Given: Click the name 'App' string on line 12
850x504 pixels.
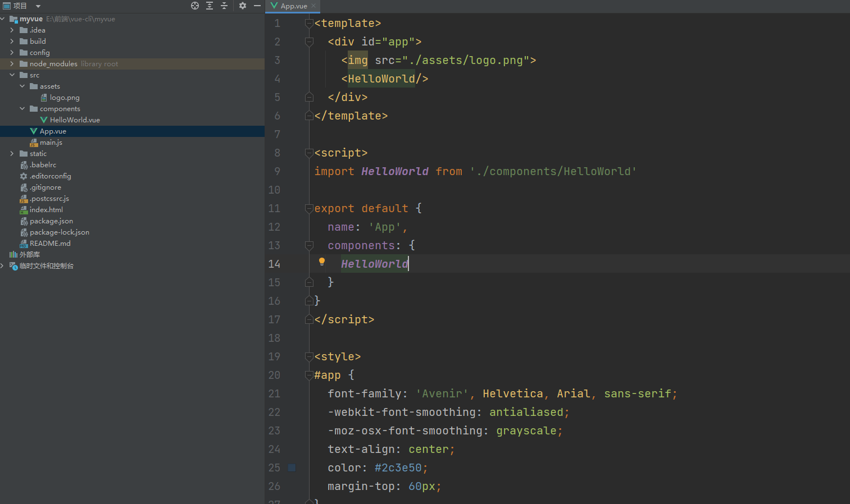Looking at the screenshot, I should coord(385,227).
